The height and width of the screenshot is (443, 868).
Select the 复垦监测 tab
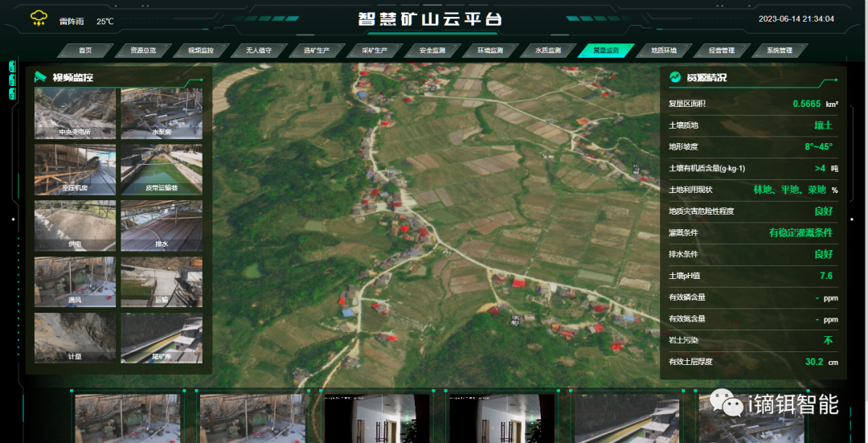pyautogui.click(x=605, y=51)
